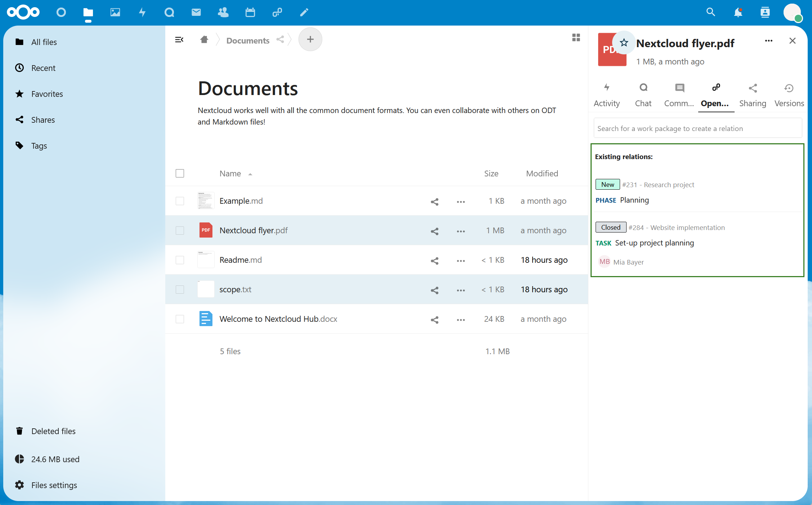Viewport: 812px width, 505px height.
Task: Toggle the select-all files checkbox
Action: point(180,173)
